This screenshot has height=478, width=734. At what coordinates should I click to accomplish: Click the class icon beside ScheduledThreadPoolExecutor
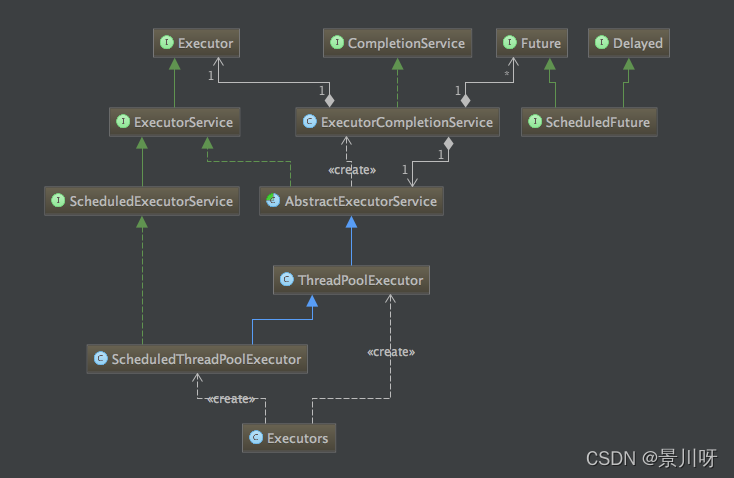pyautogui.click(x=101, y=359)
